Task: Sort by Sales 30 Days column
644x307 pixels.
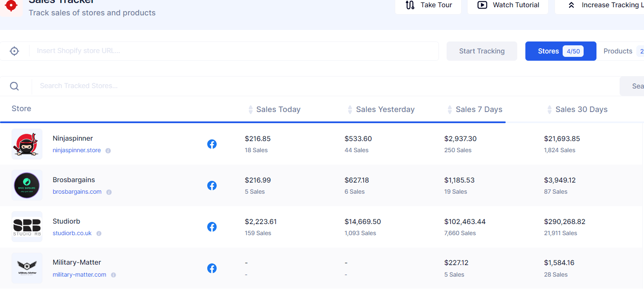Action: pos(581,109)
